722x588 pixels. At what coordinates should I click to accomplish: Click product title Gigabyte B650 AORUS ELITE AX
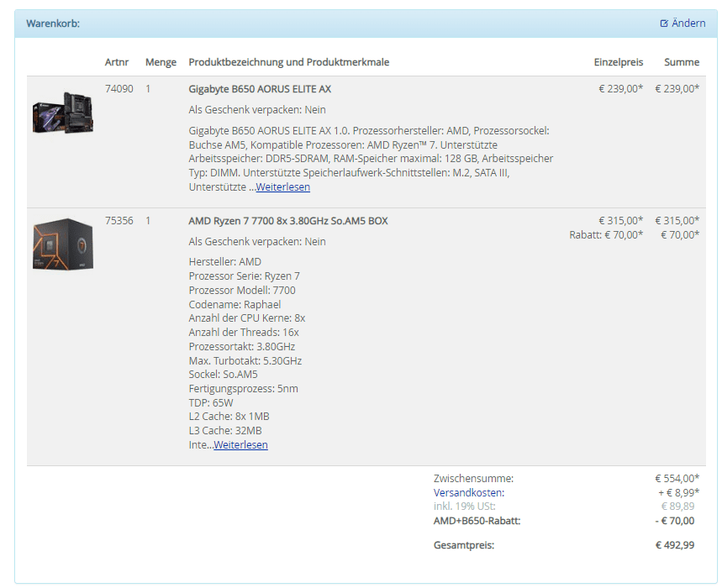tap(260, 89)
